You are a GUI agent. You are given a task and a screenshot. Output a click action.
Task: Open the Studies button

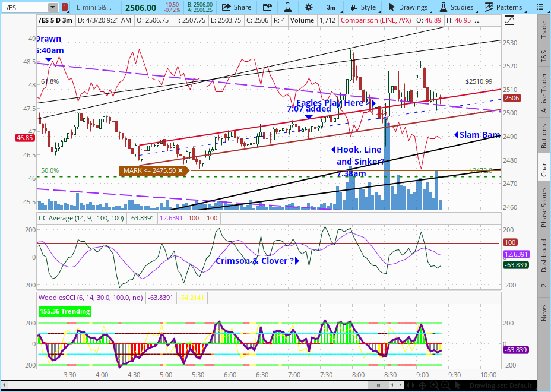click(456, 7)
